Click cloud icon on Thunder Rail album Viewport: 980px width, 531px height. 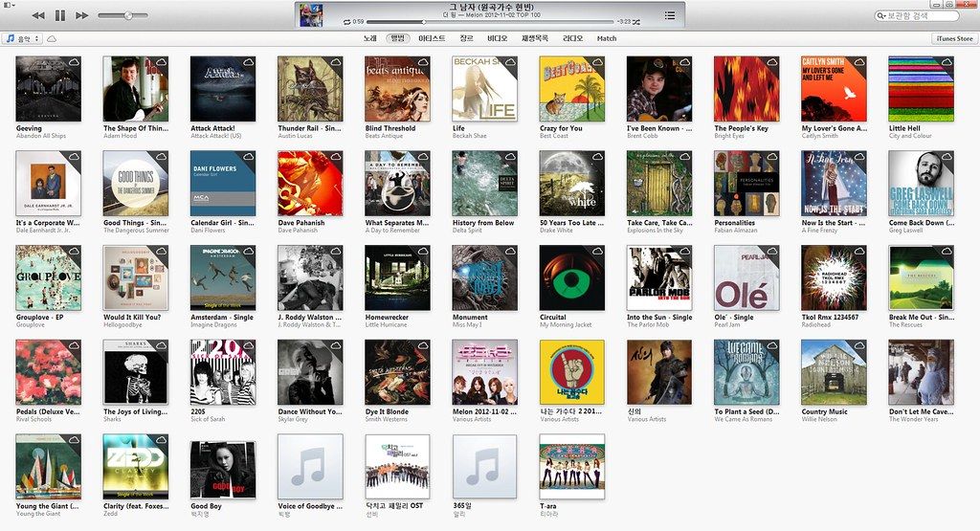point(336,62)
